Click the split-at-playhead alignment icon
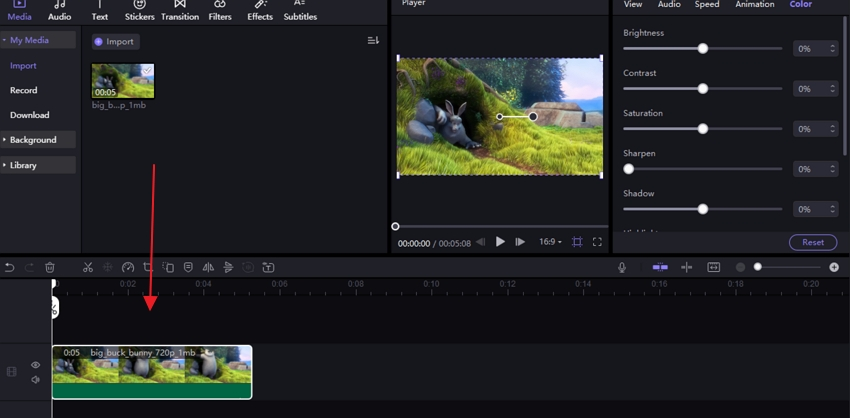 (x=687, y=267)
